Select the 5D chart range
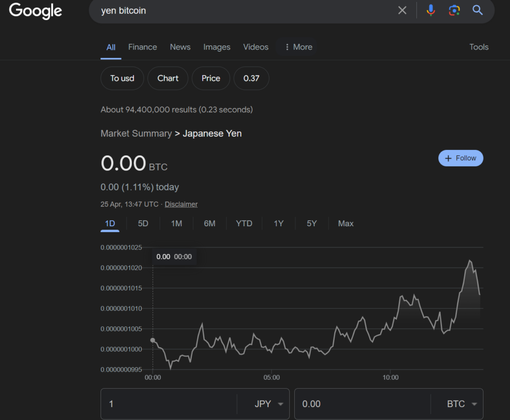Viewport: 510px width, 420px height. [143, 223]
